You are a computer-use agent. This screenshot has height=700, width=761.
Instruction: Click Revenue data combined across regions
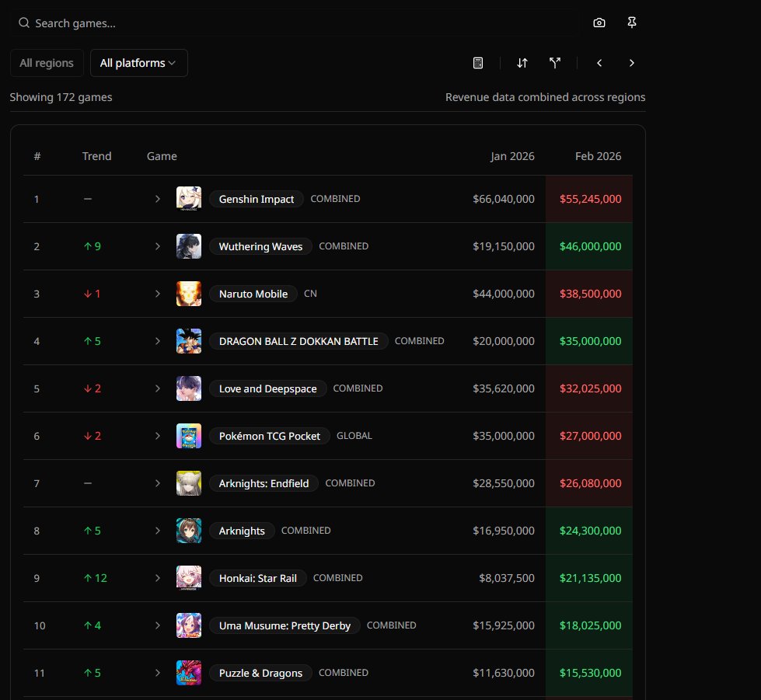(x=545, y=97)
